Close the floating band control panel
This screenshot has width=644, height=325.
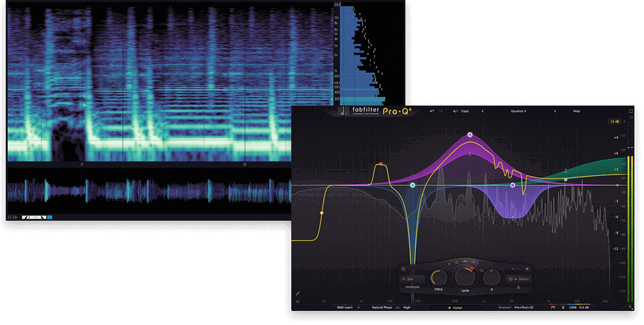(527, 269)
